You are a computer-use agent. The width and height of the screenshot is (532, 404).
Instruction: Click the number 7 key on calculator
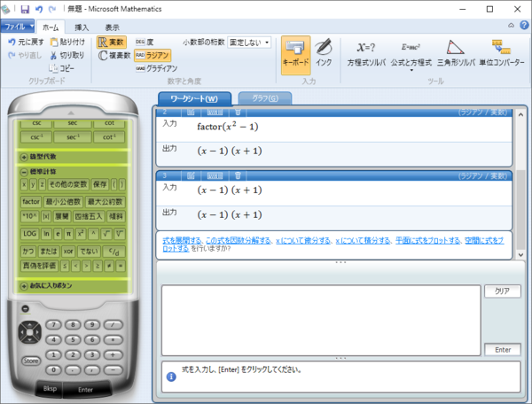point(53,324)
